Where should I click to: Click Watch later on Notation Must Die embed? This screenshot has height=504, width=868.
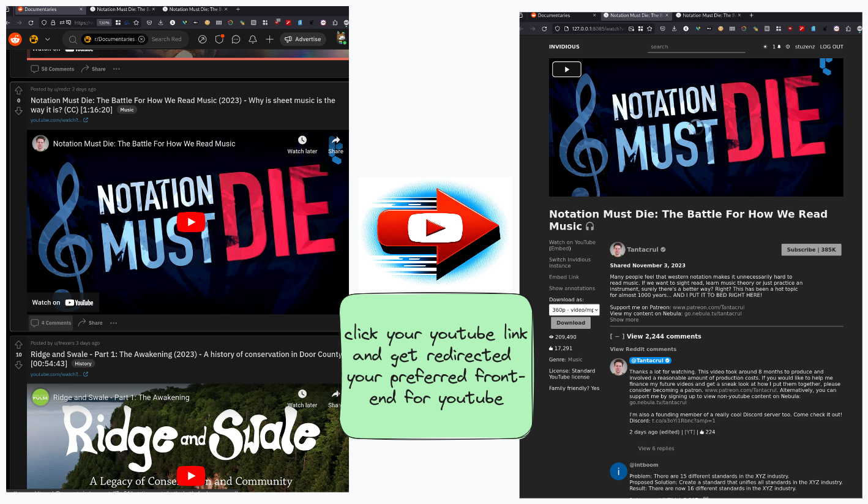click(302, 145)
